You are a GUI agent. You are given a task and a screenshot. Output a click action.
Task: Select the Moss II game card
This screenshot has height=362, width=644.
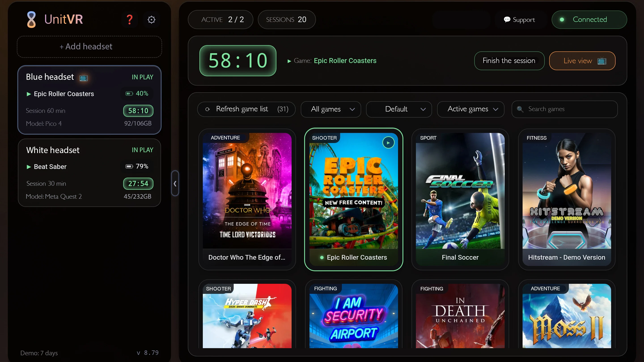point(566,314)
